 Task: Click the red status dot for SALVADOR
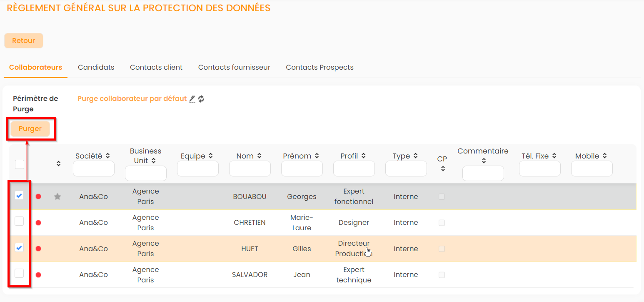pos(38,275)
